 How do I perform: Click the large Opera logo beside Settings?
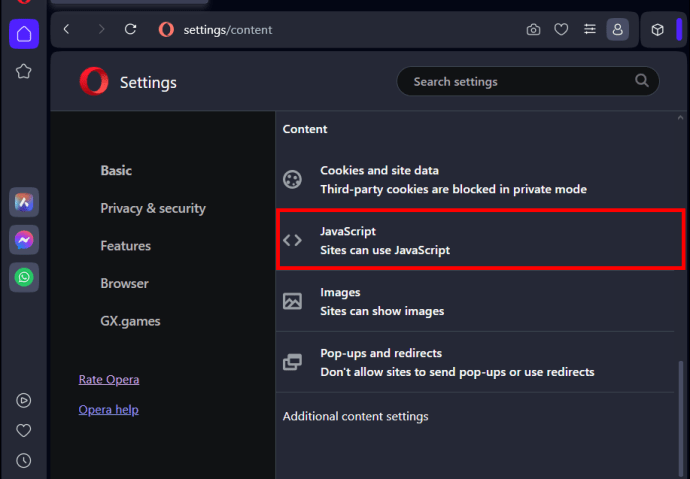point(94,81)
